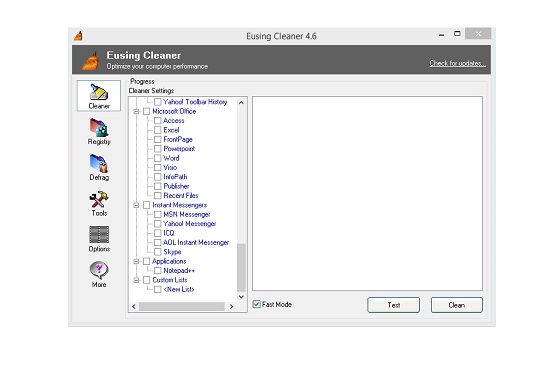
Task: Tick the Access checkbox
Action: coord(158,121)
